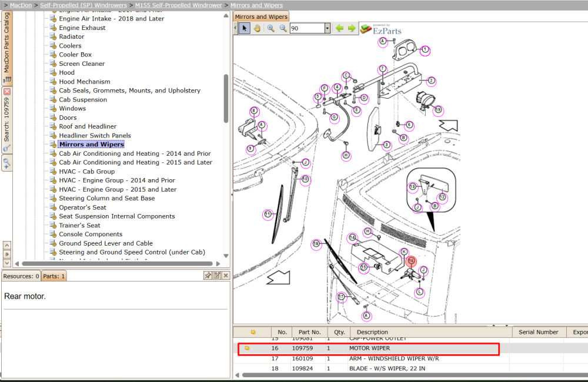Open the zoom level dropdown arrow

(x=328, y=28)
